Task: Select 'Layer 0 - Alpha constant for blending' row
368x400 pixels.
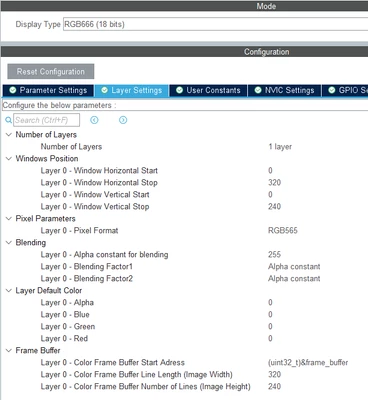Action: (x=104, y=255)
